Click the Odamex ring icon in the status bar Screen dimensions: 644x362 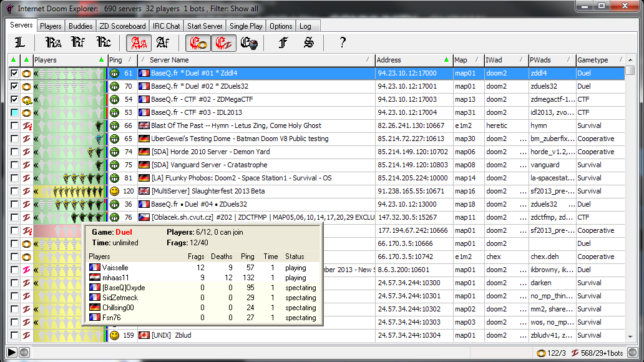click(x=541, y=353)
